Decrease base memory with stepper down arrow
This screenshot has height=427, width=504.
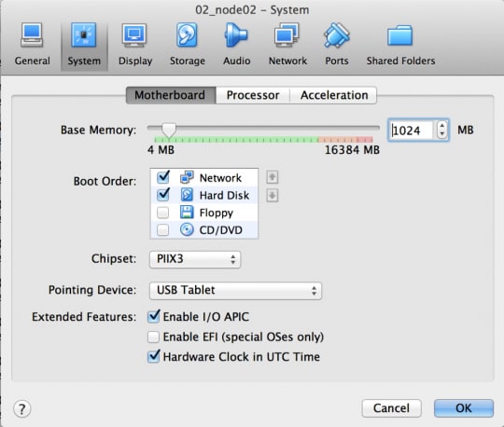click(x=442, y=134)
